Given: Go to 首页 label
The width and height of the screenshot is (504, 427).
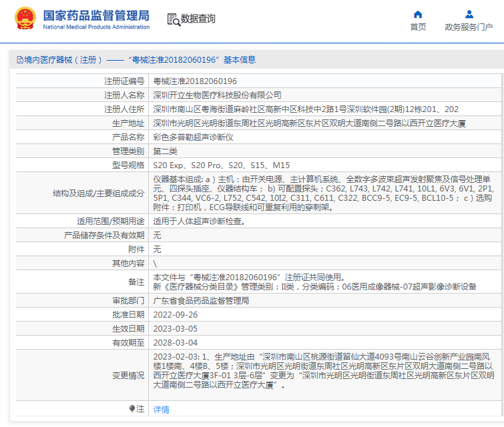Looking at the screenshot, I should 418,27.
